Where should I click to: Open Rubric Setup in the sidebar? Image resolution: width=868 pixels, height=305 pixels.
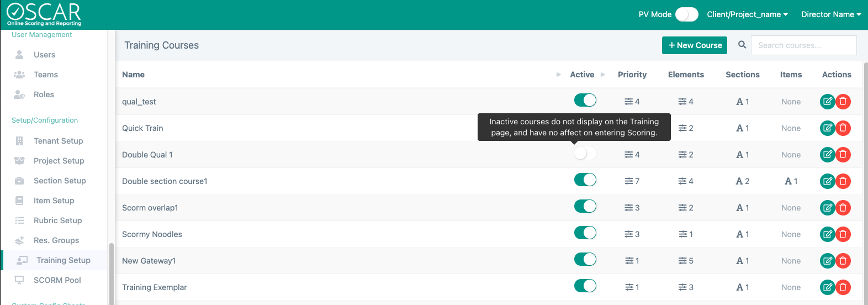pos(57,220)
